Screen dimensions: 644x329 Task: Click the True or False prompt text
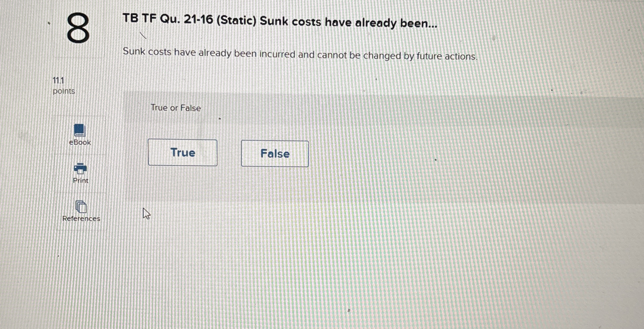(176, 108)
